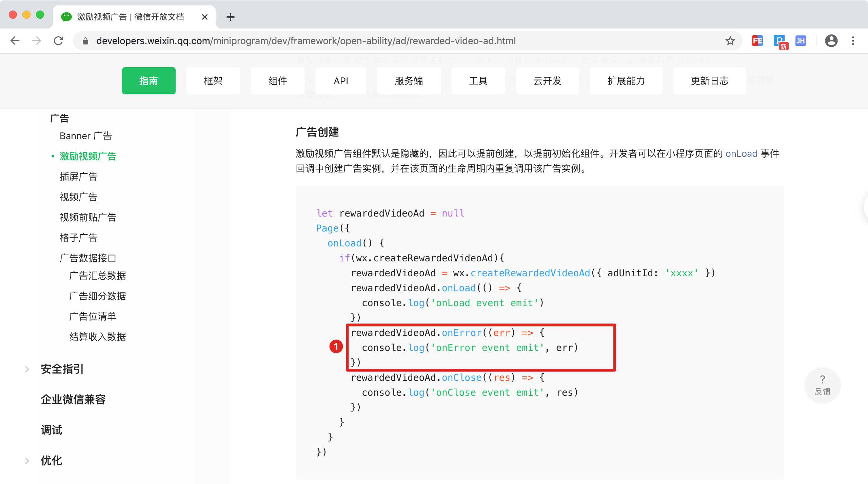This screenshot has width=868, height=484.
Task: Open the FE browser extension
Action: (x=757, y=41)
